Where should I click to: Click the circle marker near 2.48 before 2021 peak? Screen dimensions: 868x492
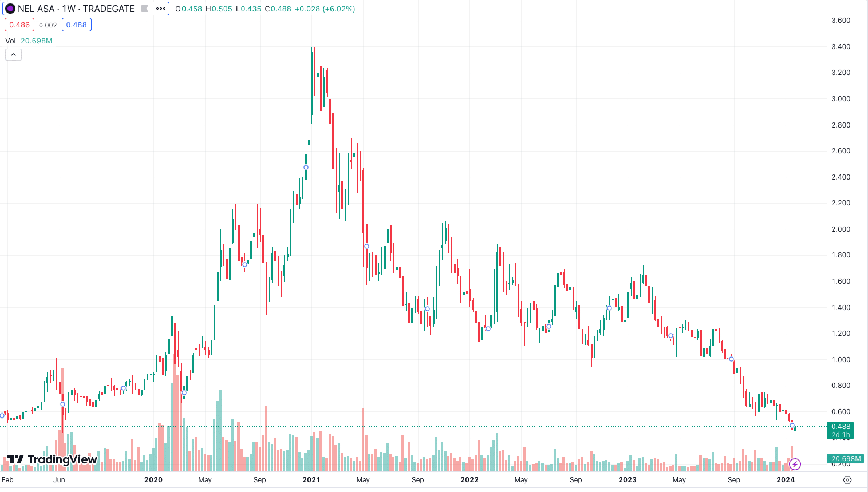(306, 168)
